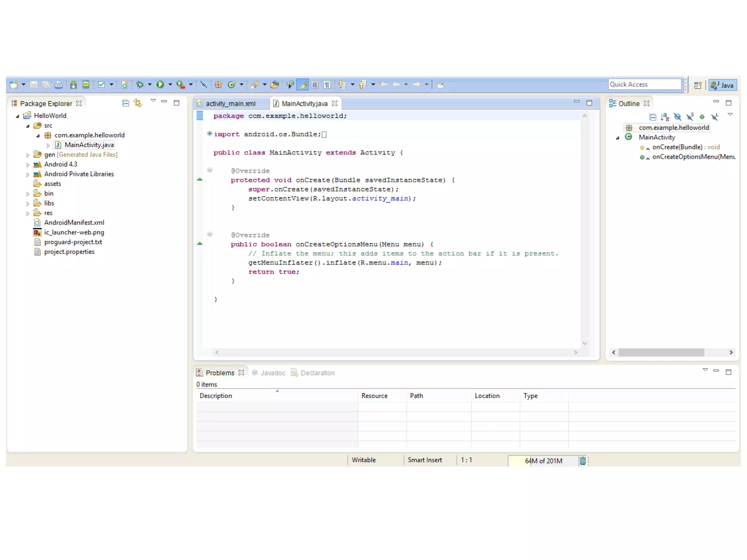
Task: Toggle Hide Fields in Outline view
Action: pyautogui.click(x=677, y=117)
